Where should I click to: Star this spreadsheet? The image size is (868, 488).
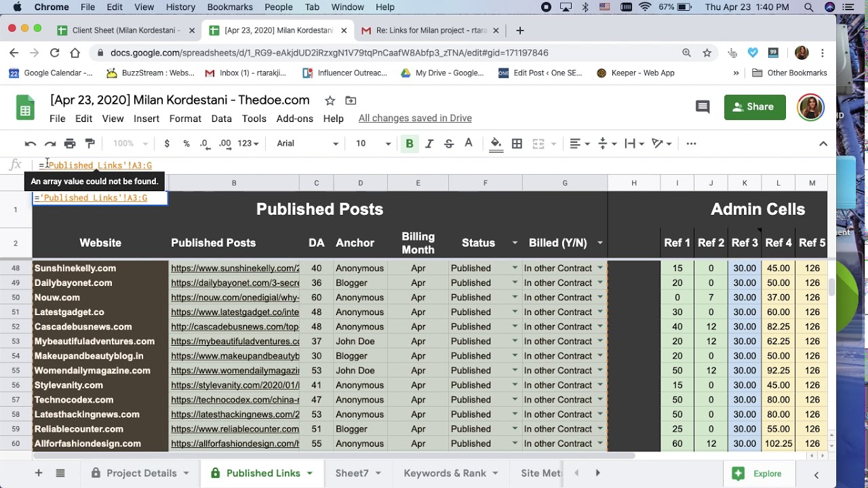[x=330, y=100]
